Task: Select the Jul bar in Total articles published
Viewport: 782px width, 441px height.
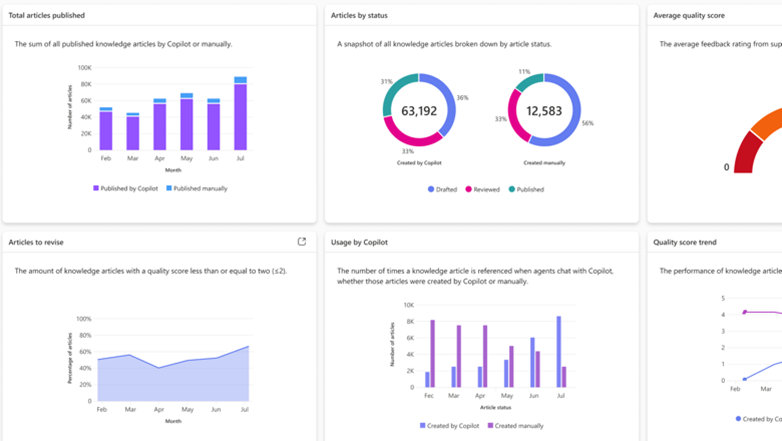Action: pyautogui.click(x=240, y=116)
